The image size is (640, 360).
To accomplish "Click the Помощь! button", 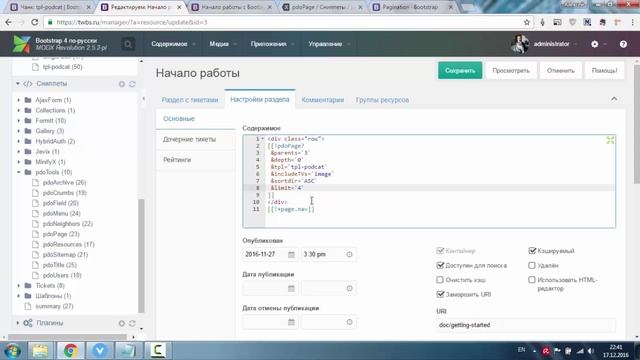I will point(604,71).
